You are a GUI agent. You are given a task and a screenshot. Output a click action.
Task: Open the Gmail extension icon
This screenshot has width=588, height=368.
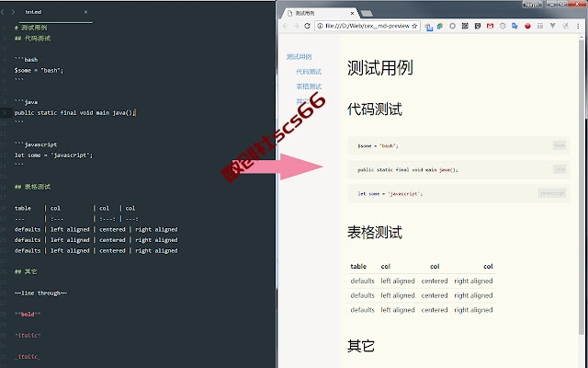pyautogui.click(x=490, y=26)
